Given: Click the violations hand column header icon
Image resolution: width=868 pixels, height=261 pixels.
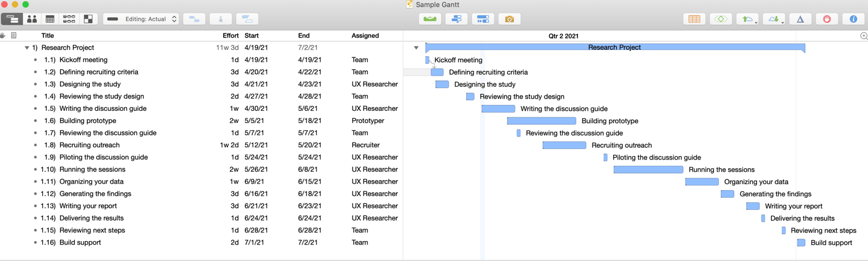Looking at the screenshot, I should coord(3,36).
